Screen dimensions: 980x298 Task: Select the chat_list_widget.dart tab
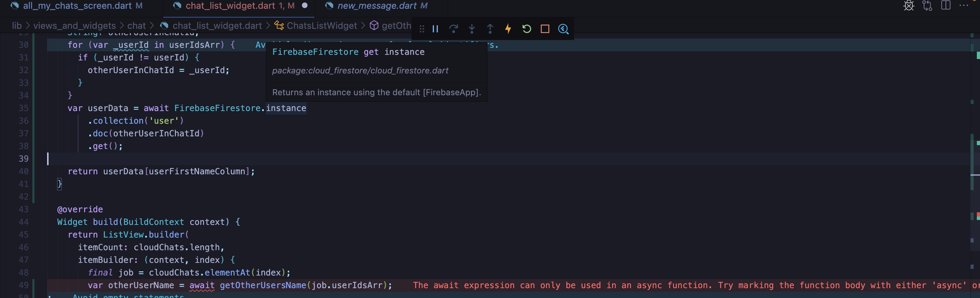[x=240, y=6]
